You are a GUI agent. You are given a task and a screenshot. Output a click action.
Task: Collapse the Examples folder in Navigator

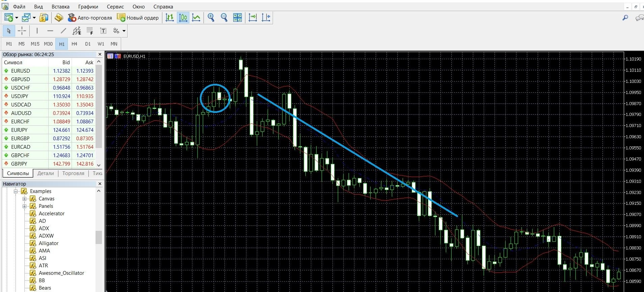pyautogui.click(x=16, y=191)
